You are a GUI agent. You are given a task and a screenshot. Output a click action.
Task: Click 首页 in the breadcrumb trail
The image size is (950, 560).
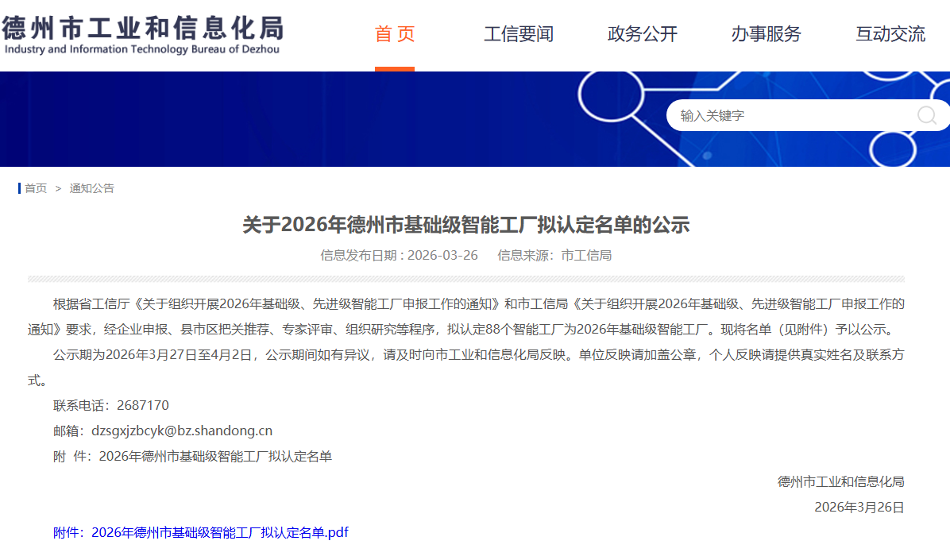(36, 188)
